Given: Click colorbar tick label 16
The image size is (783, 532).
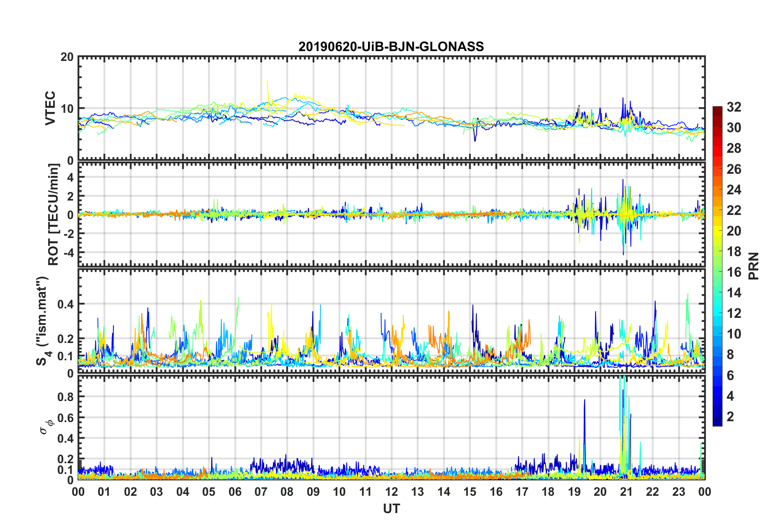Looking at the screenshot, I should point(734,272).
